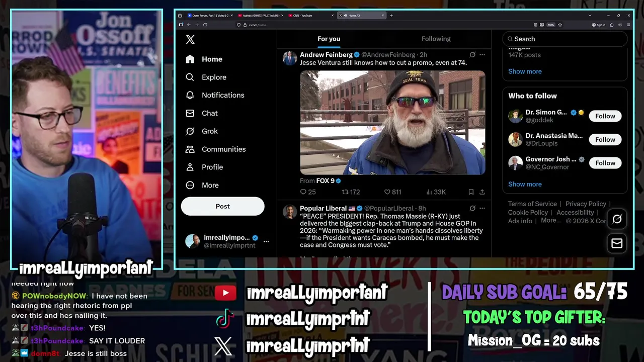The width and height of the screenshot is (644, 362).
Task: Go to Profile in the sidebar
Action: [x=204, y=167]
